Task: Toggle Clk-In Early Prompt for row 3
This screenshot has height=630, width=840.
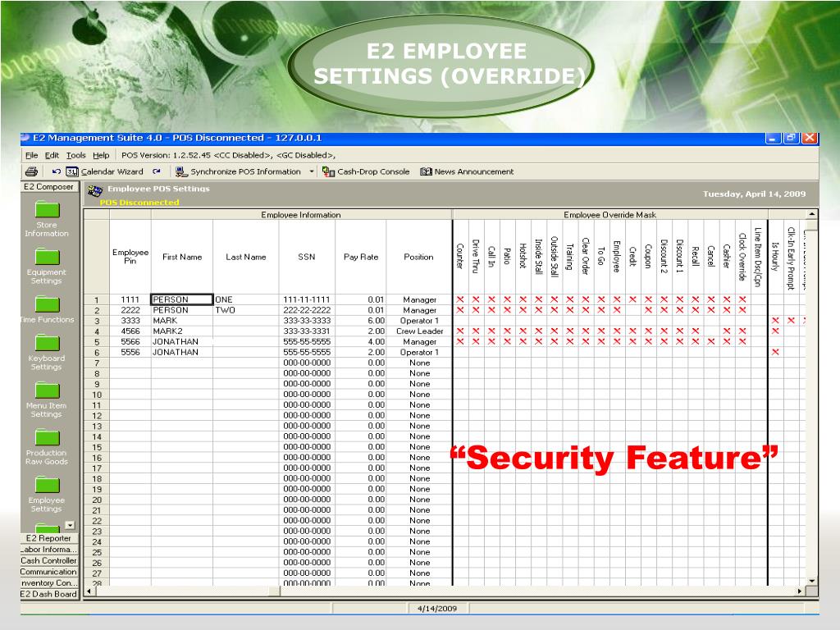Action: (x=791, y=321)
